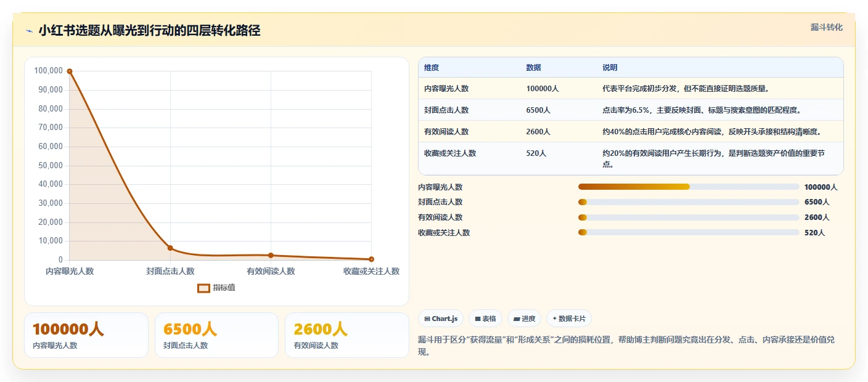
Task: Click the 10,000 y-axis label
Action: point(51,241)
